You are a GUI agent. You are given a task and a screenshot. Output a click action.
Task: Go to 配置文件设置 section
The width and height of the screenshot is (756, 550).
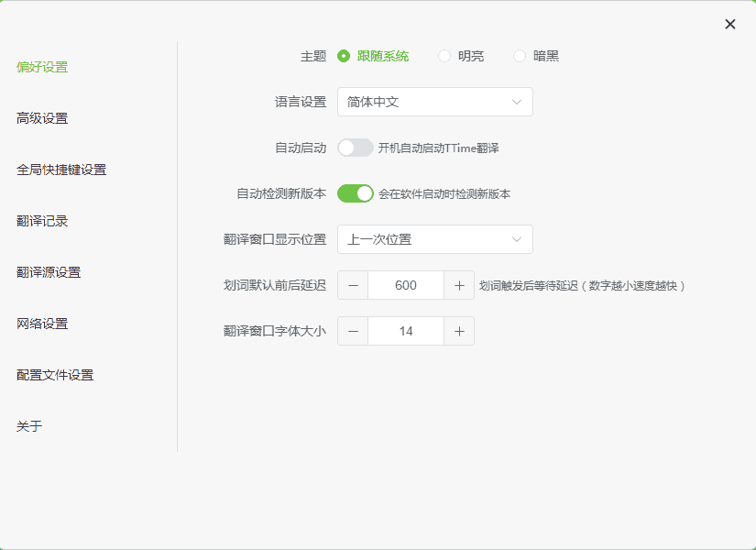tap(55, 375)
